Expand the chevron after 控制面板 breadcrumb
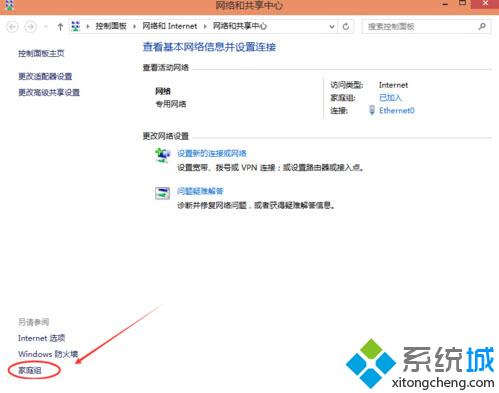The height and width of the screenshot is (393, 499). click(x=135, y=26)
